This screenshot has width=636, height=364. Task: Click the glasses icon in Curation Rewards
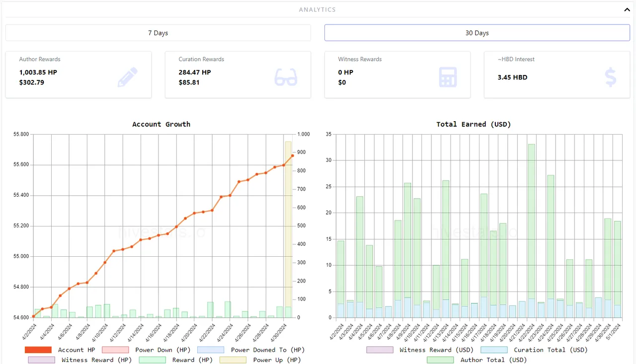point(286,77)
